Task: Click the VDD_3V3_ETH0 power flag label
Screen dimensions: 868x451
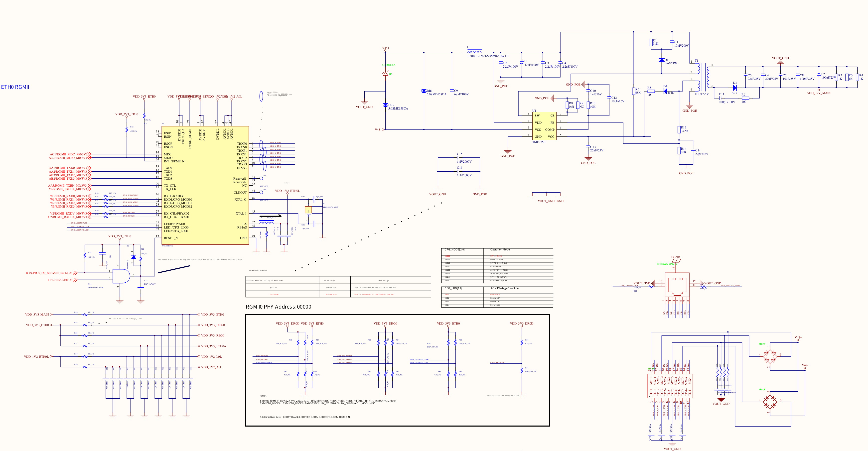Action: point(144,96)
